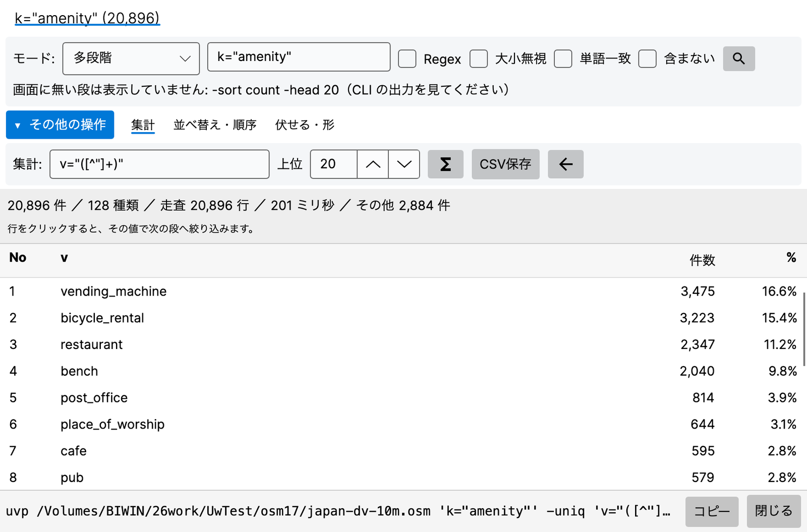Toggle the 大小無視 checkbox
Viewport: 807px width, 532px height.
[479, 58]
